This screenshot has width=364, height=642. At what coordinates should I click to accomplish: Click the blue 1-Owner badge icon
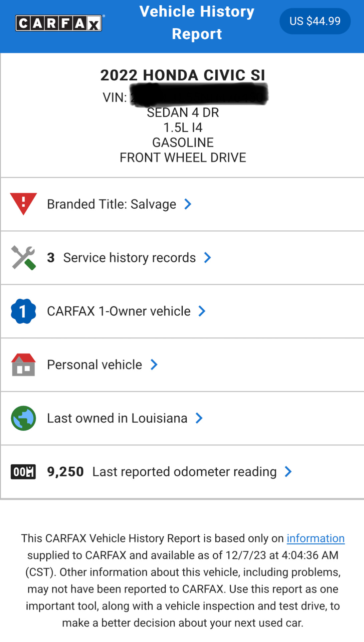click(x=23, y=311)
